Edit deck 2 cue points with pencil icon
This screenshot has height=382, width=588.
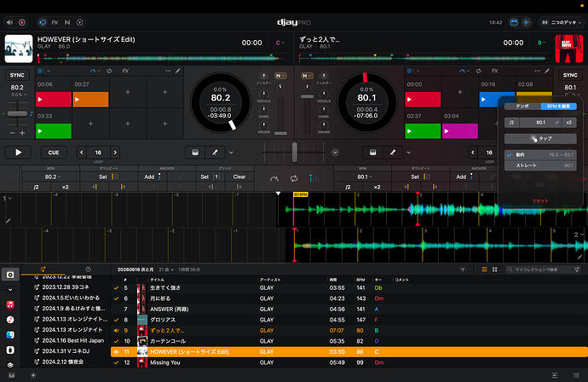pyautogui.click(x=547, y=71)
